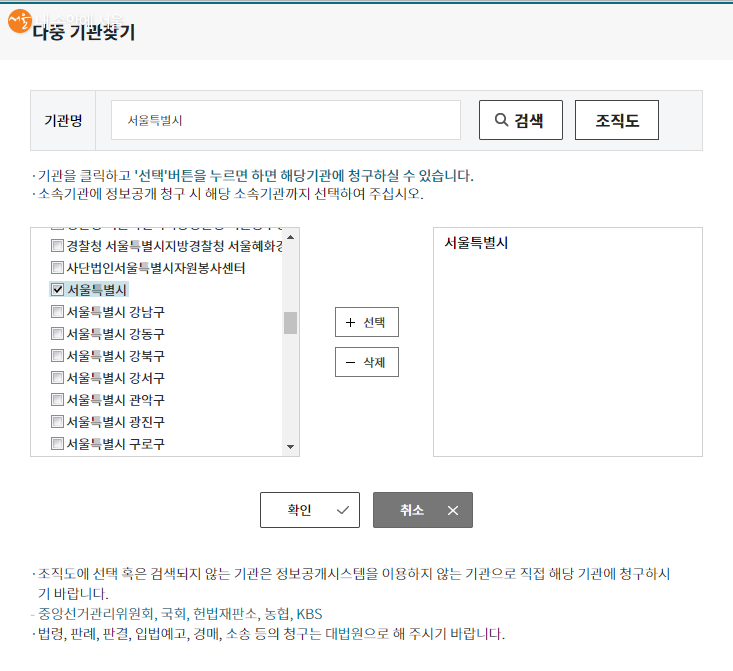This screenshot has width=733, height=671.
Task: Toggle the 서울특별시 광진구 checkbox
Action: [57, 422]
